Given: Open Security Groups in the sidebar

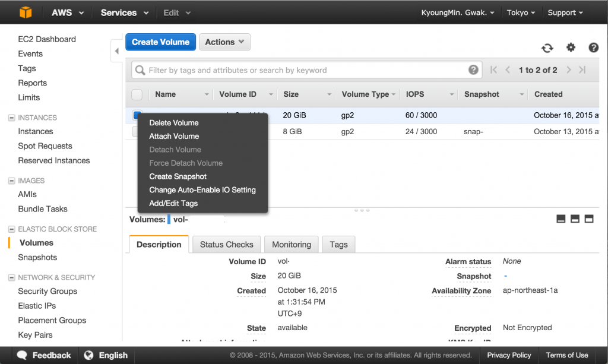Looking at the screenshot, I should (47, 291).
